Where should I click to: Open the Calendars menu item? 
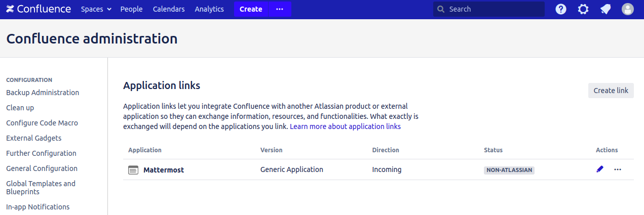[x=169, y=9]
